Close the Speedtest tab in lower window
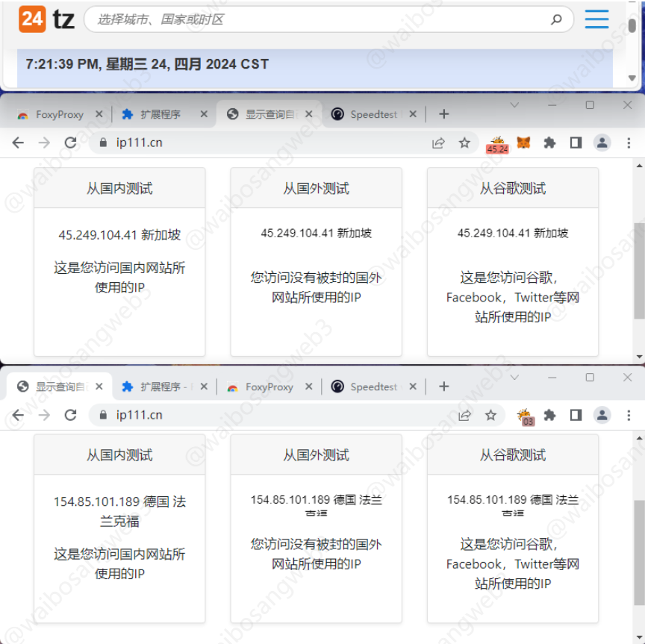 [x=413, y=386]
